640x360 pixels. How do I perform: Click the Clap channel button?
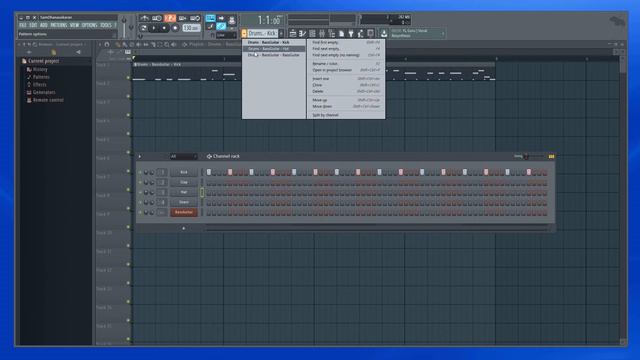184,182
